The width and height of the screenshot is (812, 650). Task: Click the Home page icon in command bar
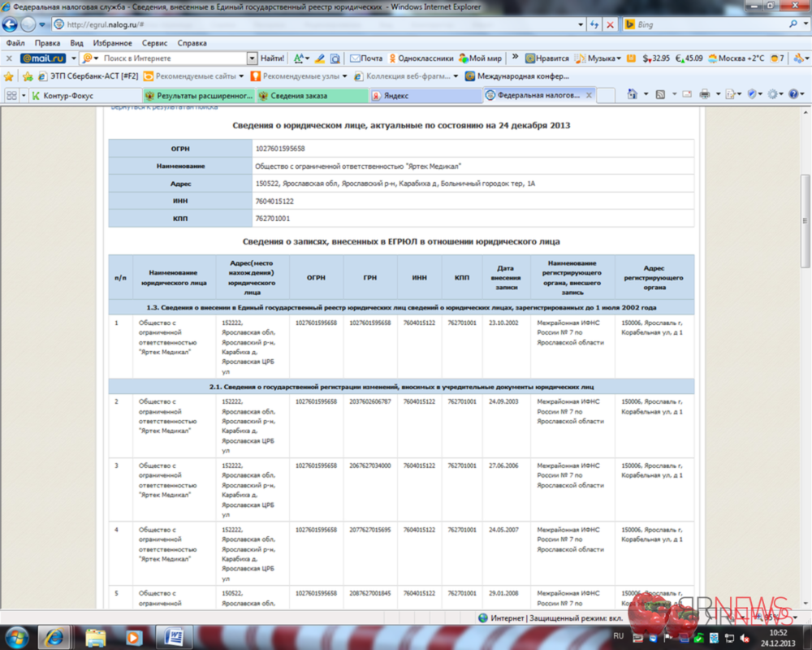[x=633, y=94]
